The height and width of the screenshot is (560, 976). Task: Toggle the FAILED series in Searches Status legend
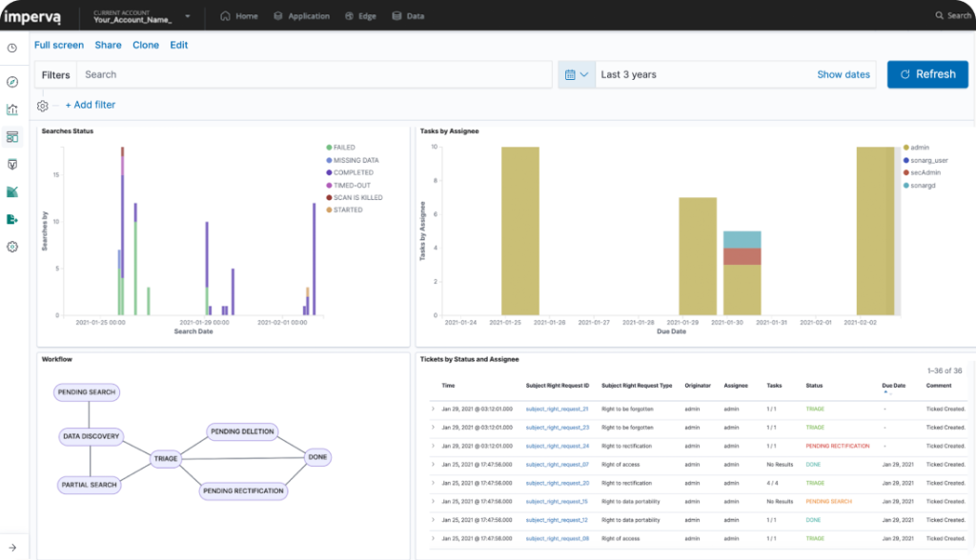pos(343,148)
